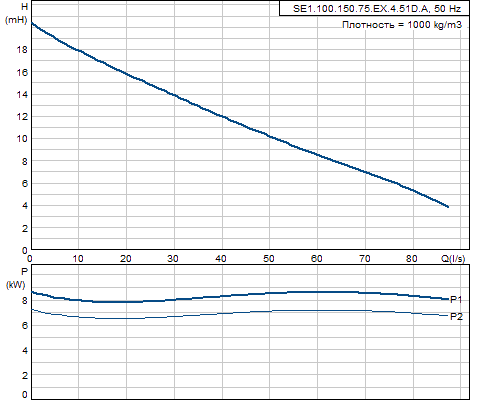Image resolution: width=500 pixels, height=400 pixels.
Task: Click the pump model title box
Action: [374, 8]
